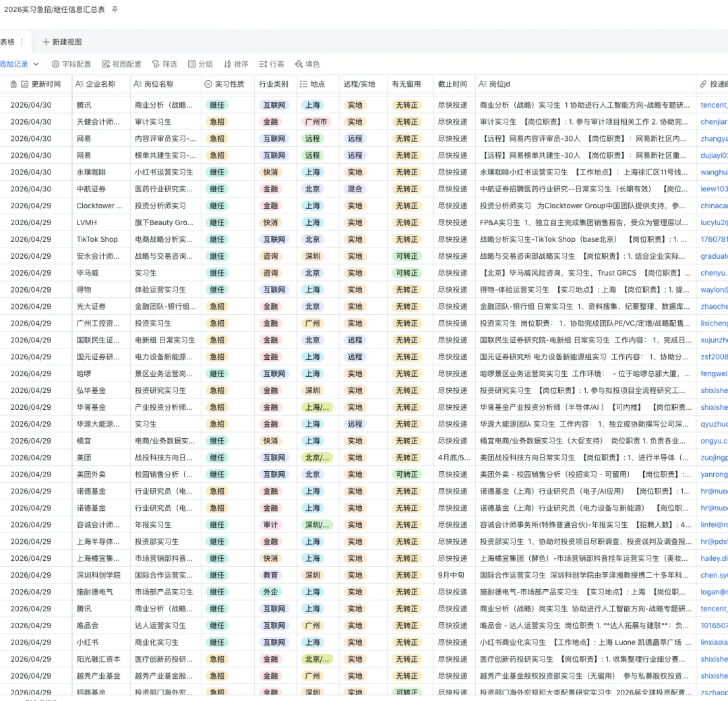Click the 达人运营实习生 position cell

[165, 626]
